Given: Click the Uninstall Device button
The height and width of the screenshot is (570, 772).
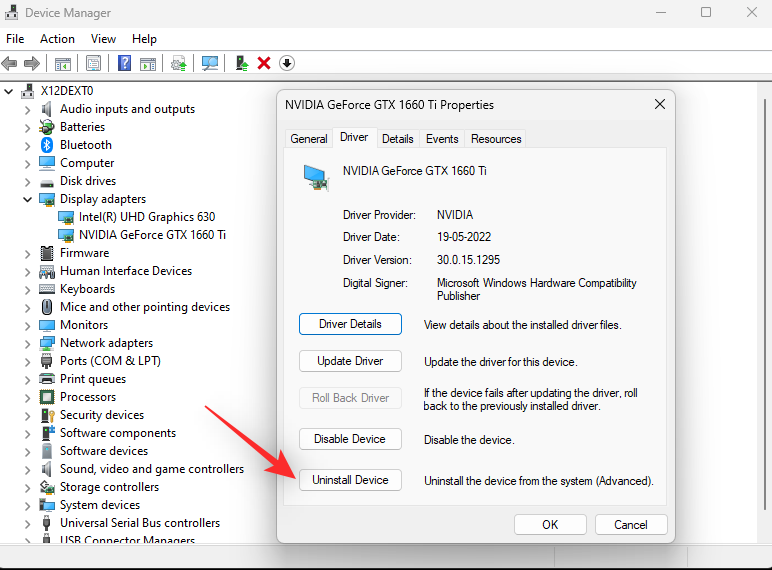Looking at the screenshot, I should click(350, 480).
